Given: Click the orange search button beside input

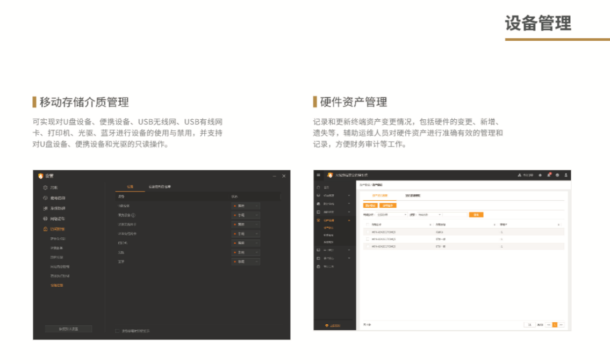Looking at the screenshot, I should (x=476, y=215).
